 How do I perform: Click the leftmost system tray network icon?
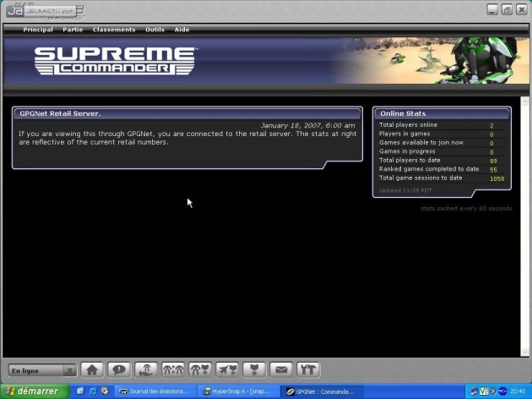click(x=474, y=391)
